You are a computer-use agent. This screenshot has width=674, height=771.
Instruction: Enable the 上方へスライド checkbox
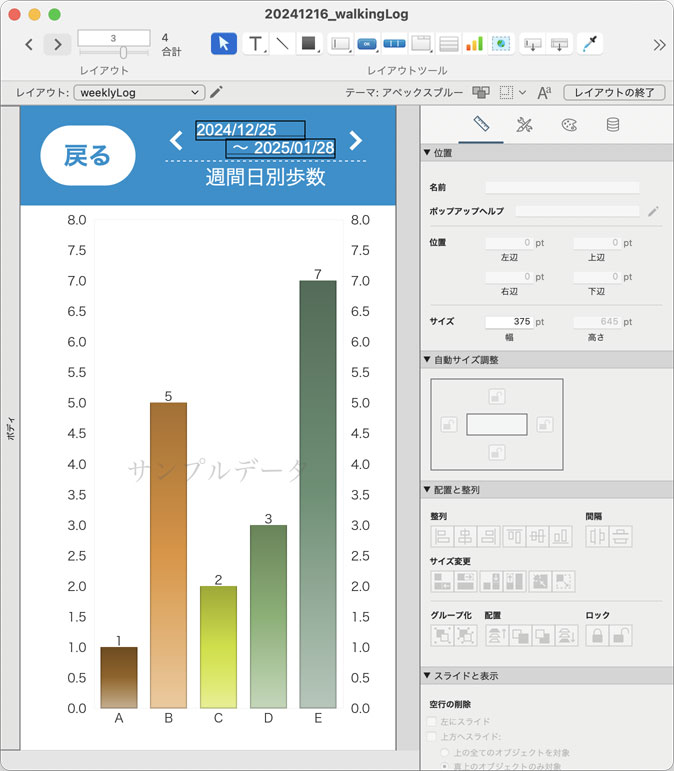432,737
